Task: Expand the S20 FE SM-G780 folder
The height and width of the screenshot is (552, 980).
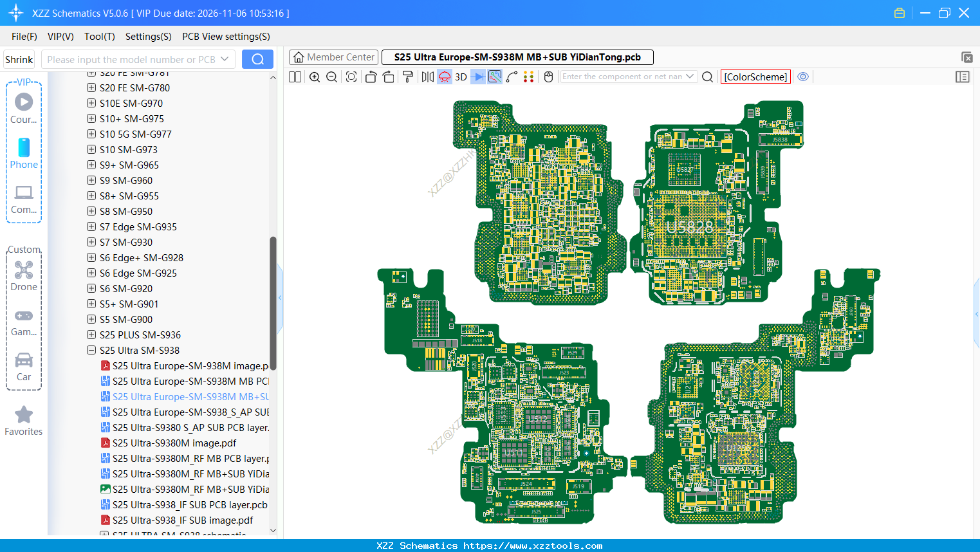Action: (x=91, y=87)
